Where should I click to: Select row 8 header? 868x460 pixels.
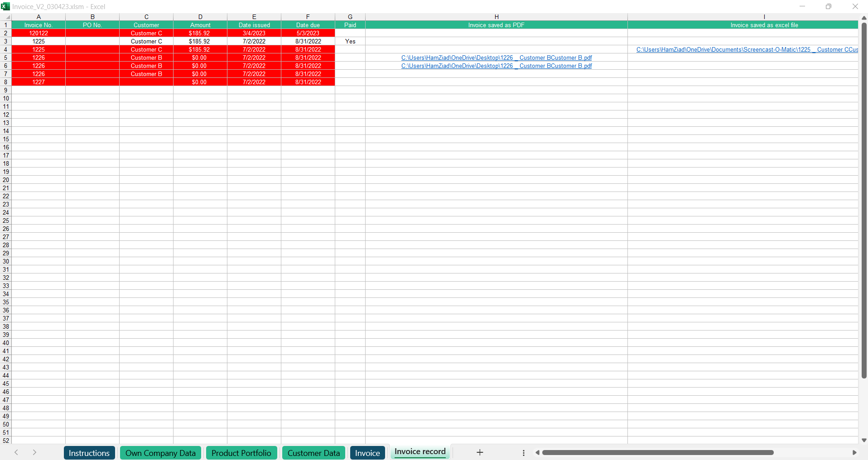6,82
